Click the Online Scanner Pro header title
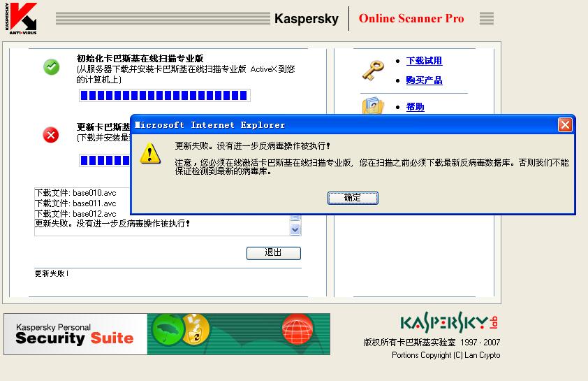Screen dimensions: 588x381 tap(411, 18)
